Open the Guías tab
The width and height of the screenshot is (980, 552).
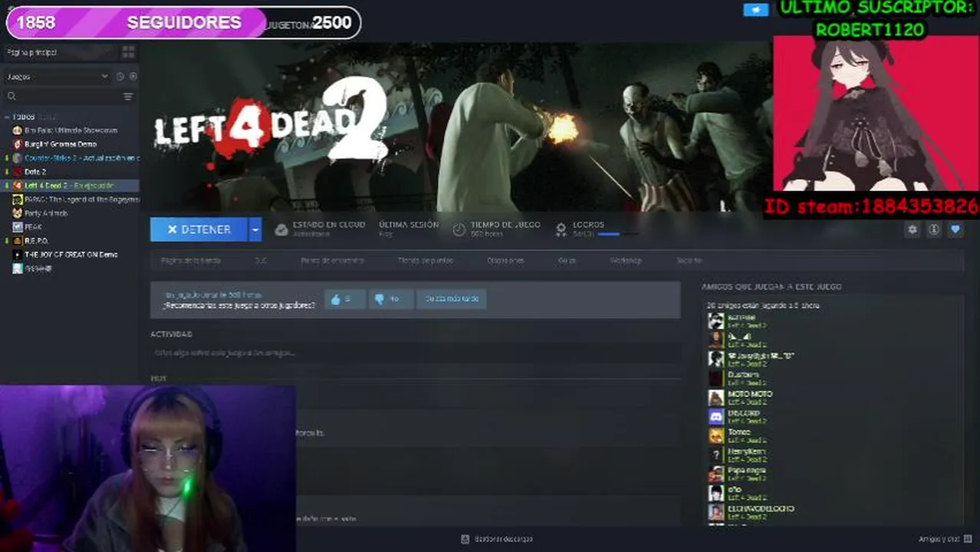point(567,261)
